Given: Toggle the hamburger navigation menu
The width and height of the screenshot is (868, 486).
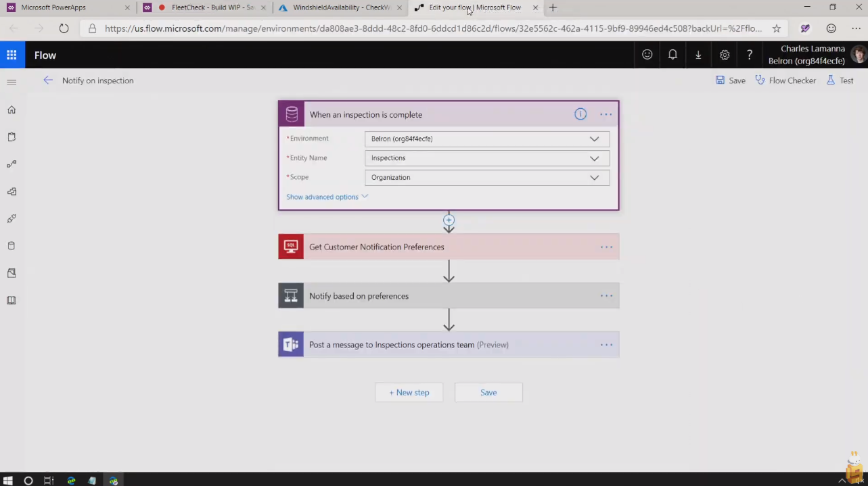Looking at the screenshot, I should click(12, 82).
